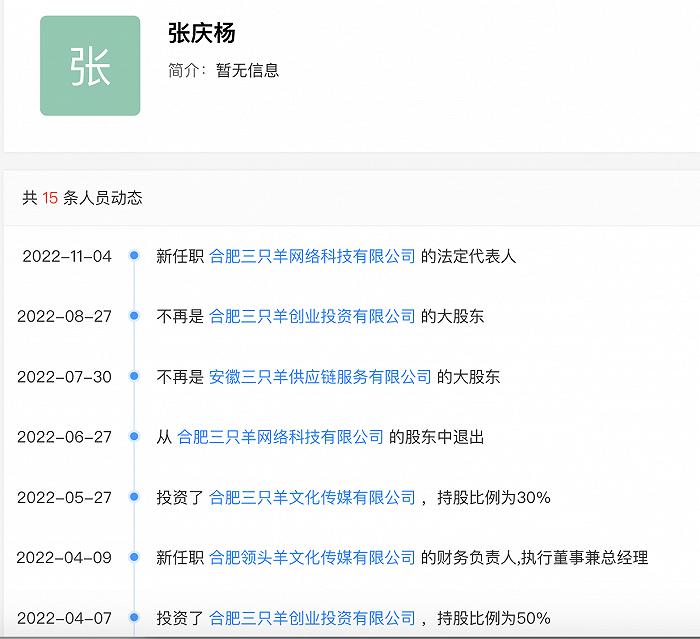The image size is (700, 639).
Task: Click the green 张 avatar thumbnail
Action: coord(90,66)
